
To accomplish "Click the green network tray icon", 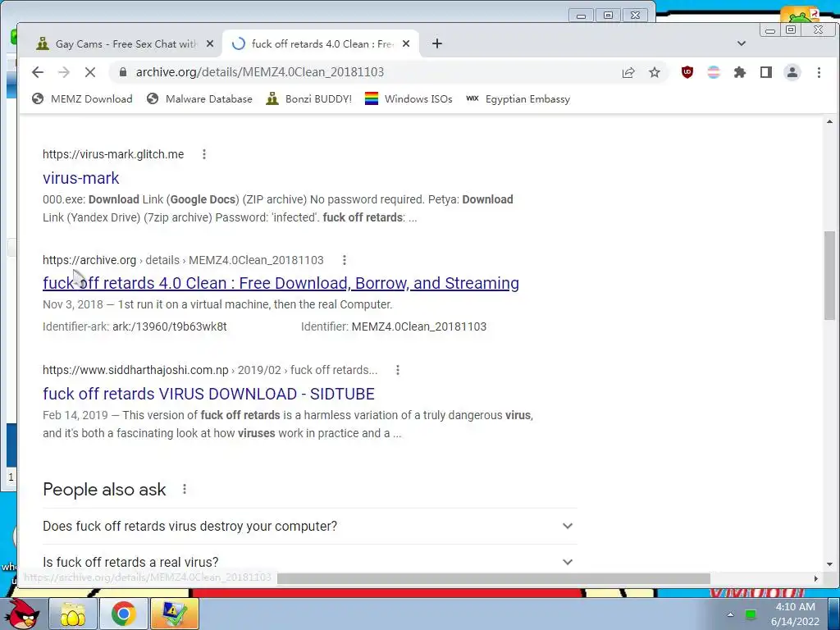I will (x=751, y=614).
